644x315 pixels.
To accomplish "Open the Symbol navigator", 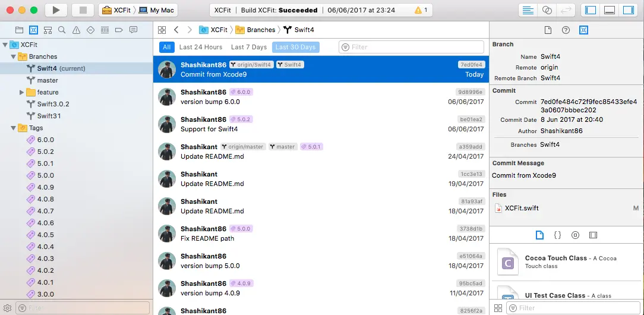I will click(48, 30).
